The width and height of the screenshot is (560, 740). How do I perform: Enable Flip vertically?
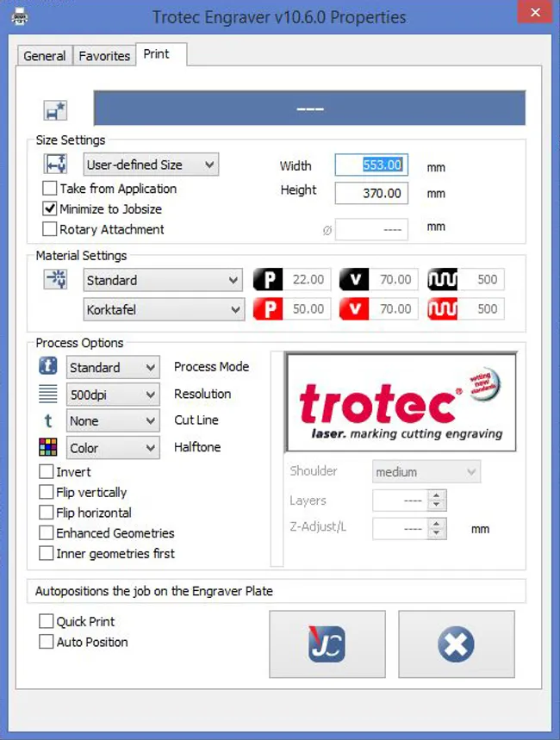[47, 492]
